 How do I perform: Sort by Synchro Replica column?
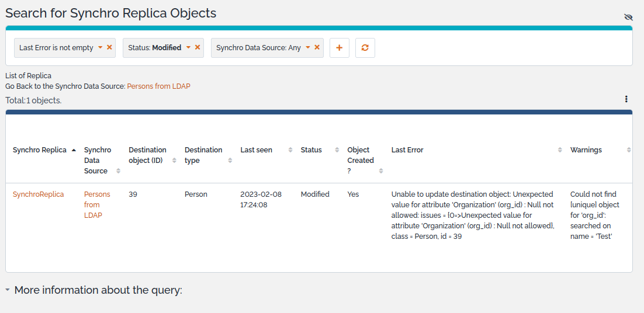(x=40, y=150)
